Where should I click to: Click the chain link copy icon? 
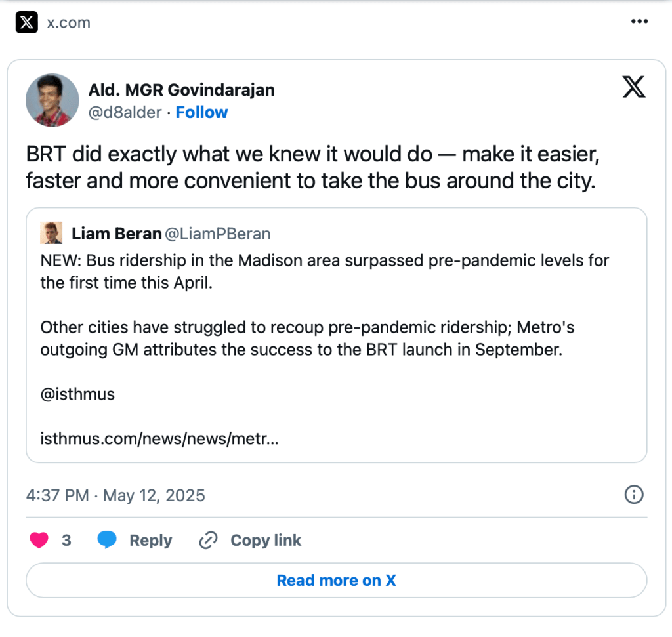[x=208, y=541]
